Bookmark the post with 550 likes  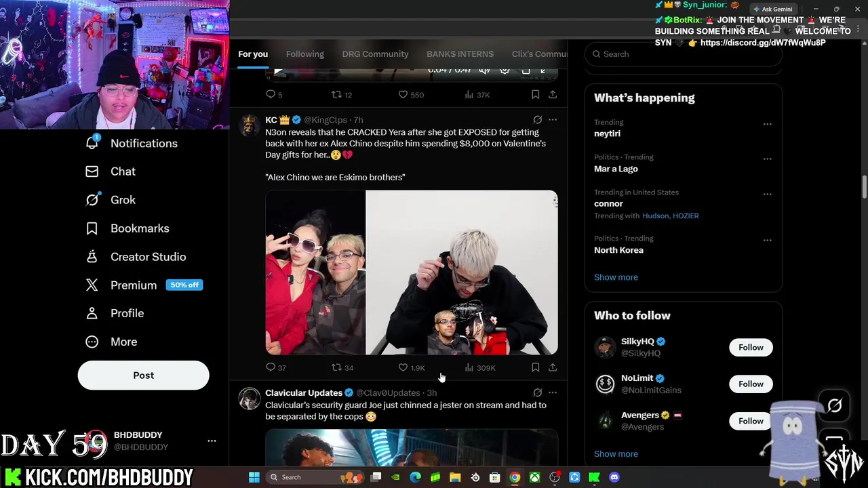(535, 95)
